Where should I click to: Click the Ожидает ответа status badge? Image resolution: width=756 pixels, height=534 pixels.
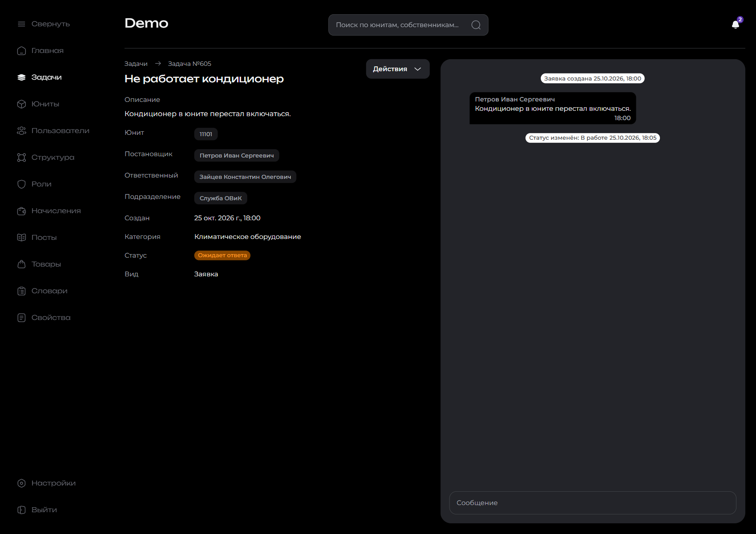(x=222, y=255)
